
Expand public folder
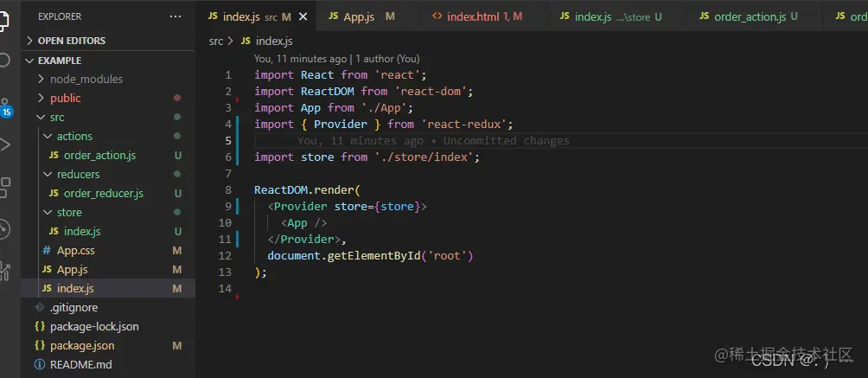point(66,98)
